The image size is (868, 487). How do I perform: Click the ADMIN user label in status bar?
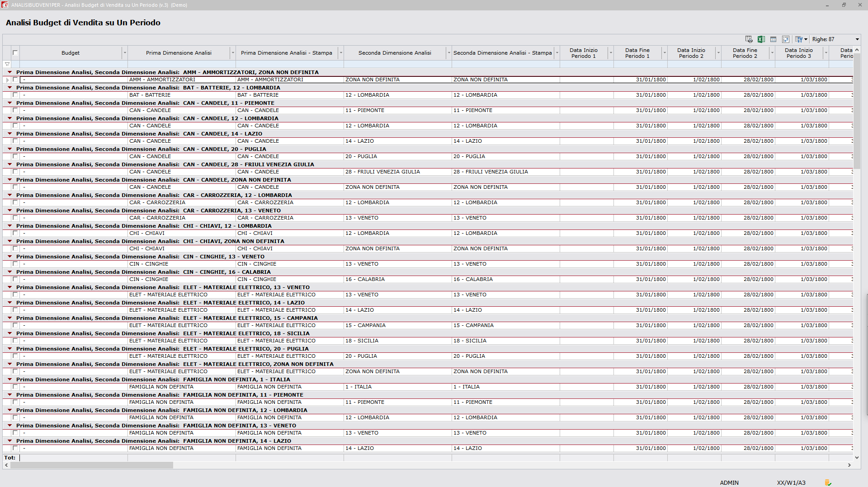[729, 482]
